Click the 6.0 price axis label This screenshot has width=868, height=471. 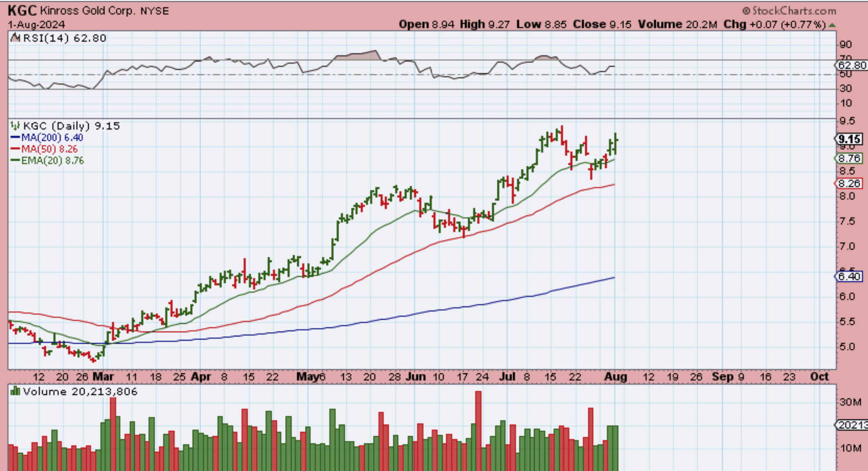click(x=847, y=296)
